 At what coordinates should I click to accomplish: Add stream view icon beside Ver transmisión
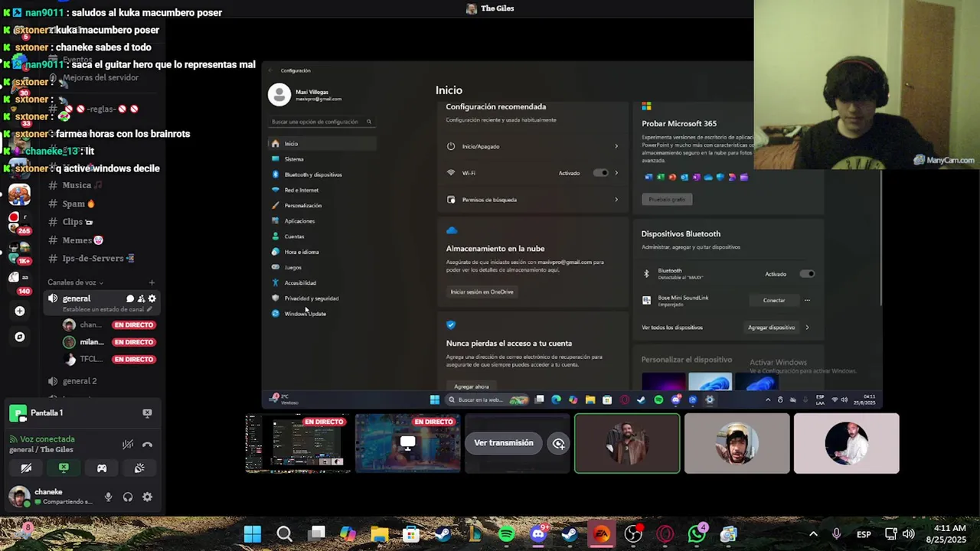click(x=559, y=444)
